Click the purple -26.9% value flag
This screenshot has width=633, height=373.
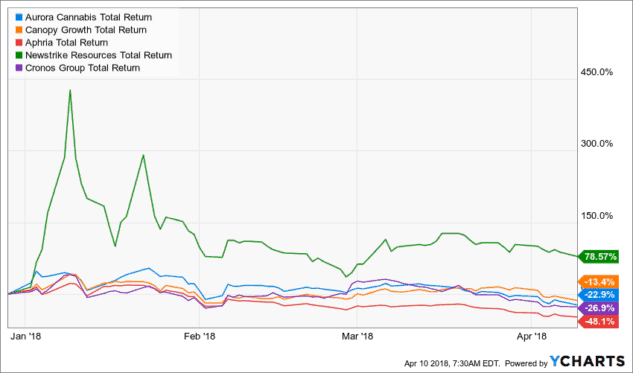point(599,308)
